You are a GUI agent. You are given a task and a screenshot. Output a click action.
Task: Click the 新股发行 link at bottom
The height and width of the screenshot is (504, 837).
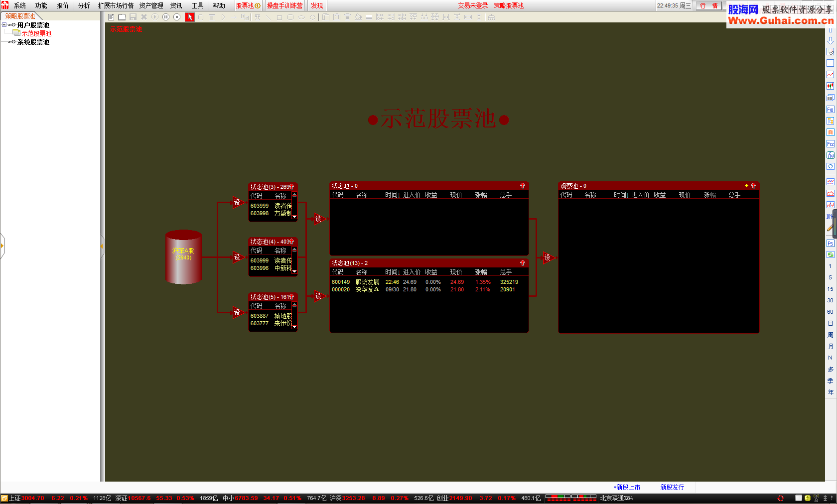tap(672, 487)
